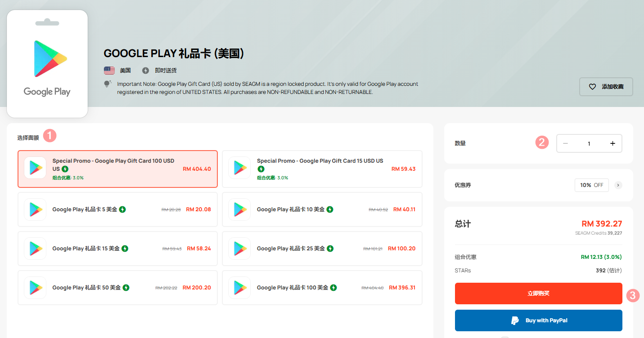Choose Google Play 礼品卡 10 美金 denomination

point(322,209)
